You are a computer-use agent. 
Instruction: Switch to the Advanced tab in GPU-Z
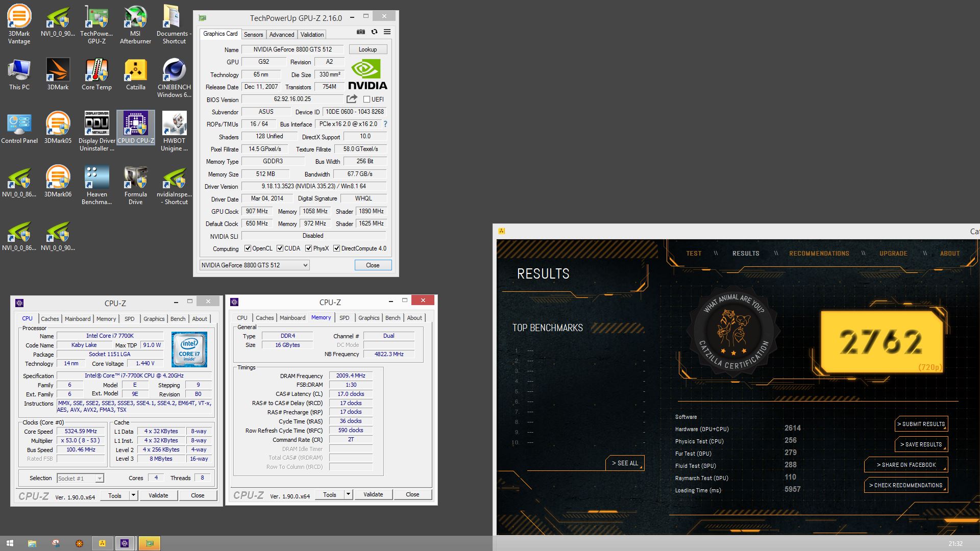click(282, 34)
